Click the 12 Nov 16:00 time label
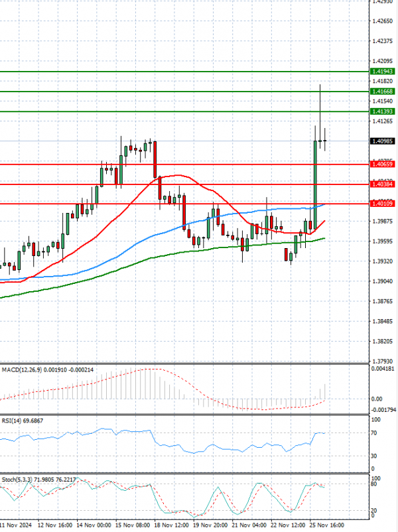 pos(55,525)
